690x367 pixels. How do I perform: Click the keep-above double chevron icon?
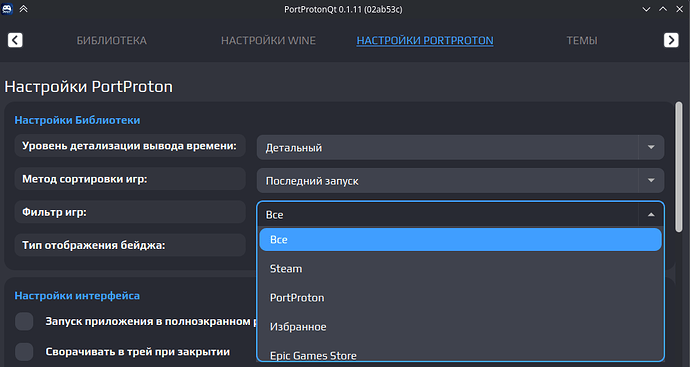click(x=24, y=9)
